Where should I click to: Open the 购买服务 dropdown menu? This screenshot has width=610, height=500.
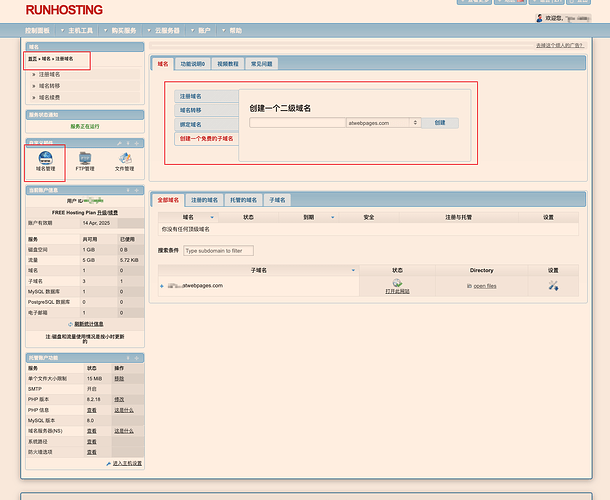click(x=120, y=30)
